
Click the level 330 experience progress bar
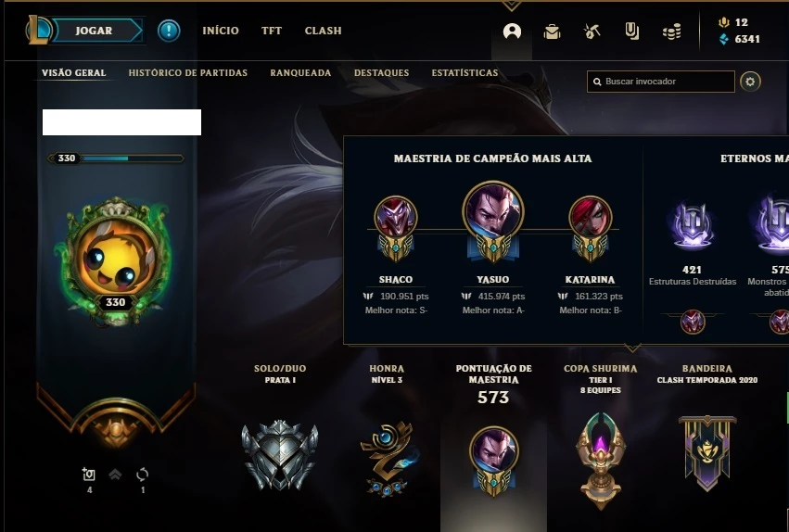pyautogui.click(x=116, y=158)
